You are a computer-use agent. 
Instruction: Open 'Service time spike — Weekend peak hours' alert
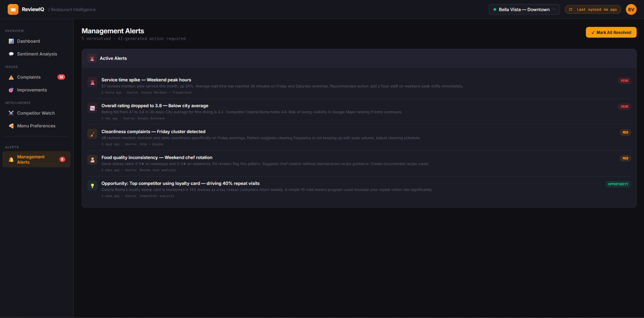(x=146, y=80)
